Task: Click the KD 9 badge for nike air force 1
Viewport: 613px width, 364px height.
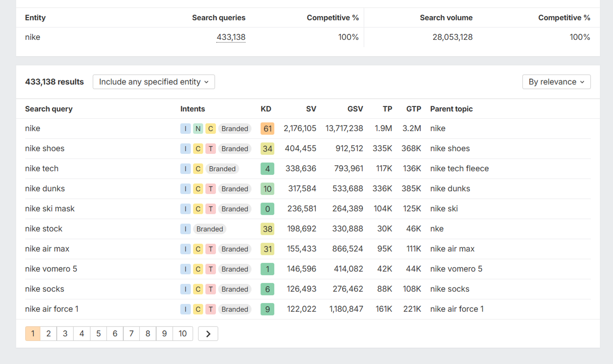Action: click(268, 309)
